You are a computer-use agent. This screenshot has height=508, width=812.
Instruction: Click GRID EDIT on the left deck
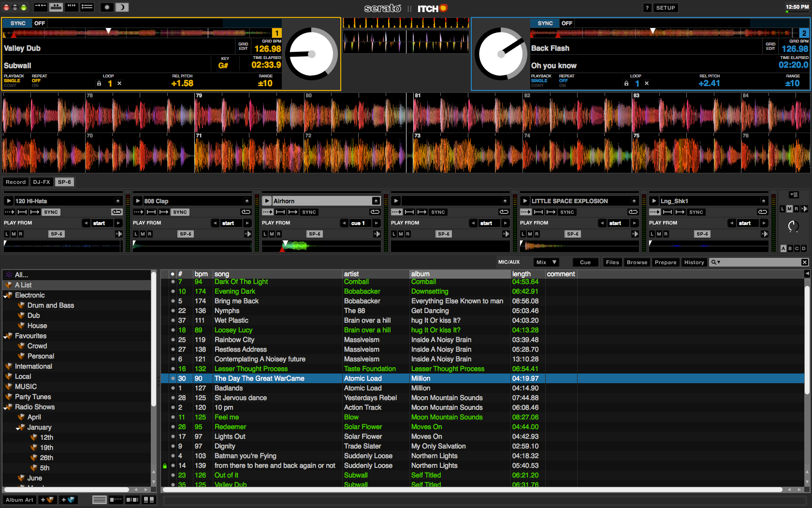[x=243, y=46]
